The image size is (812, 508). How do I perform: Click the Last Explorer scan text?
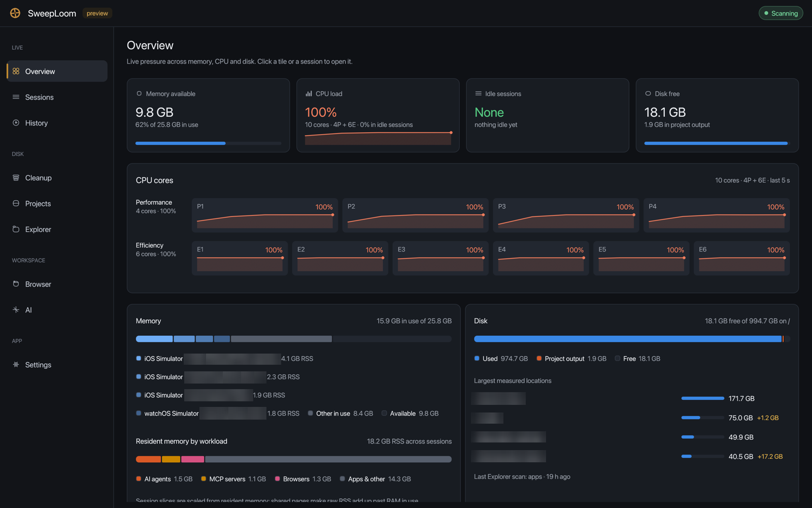pyautogui.click(x=522, y=477)
